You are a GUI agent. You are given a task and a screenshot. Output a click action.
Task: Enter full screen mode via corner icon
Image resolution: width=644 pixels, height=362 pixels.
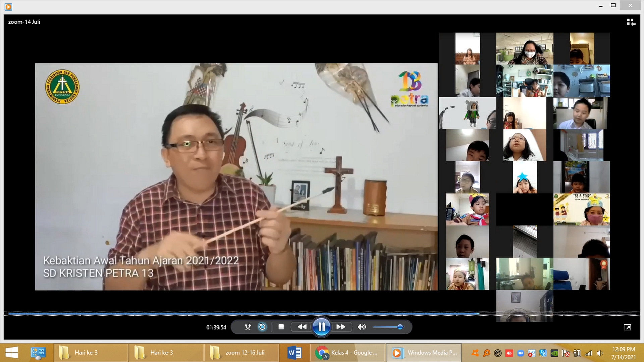click(627, 327)
